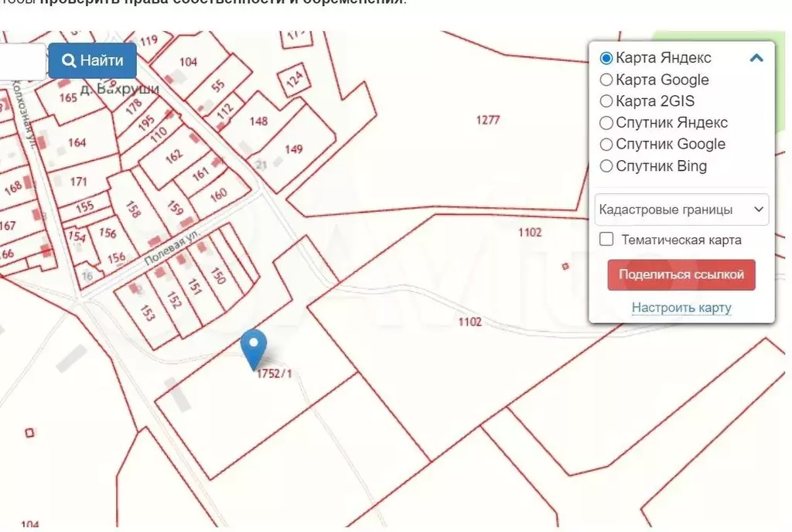Click the Полевая ул. street label
Image resolution: width=792 pixels, height=532 pixels.
coord(172,248)
